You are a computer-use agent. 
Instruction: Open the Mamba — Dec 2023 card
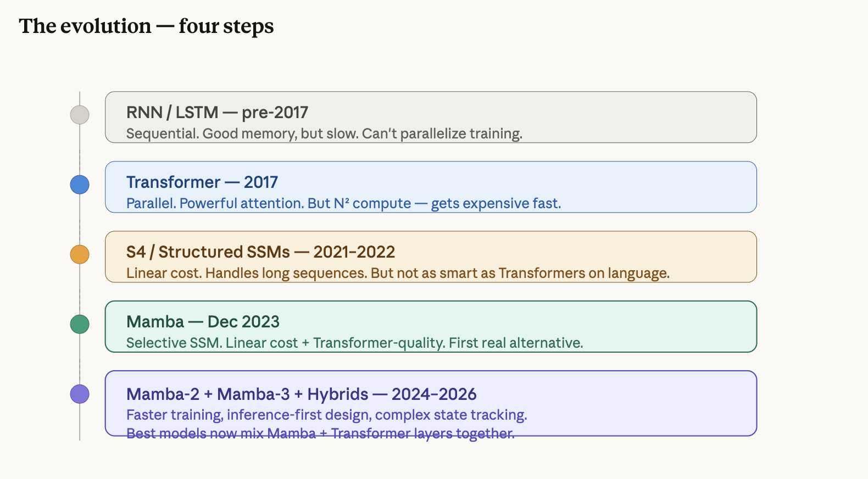click(431, 326)
